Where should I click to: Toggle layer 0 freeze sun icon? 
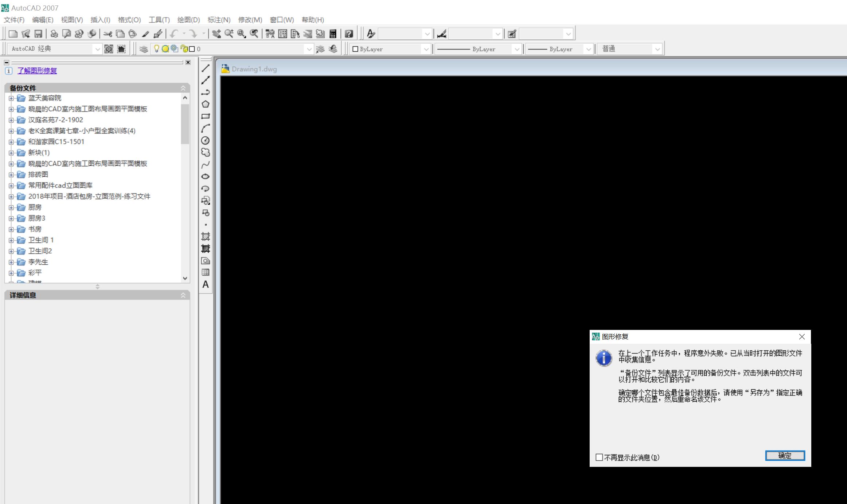tap(165, 49)
